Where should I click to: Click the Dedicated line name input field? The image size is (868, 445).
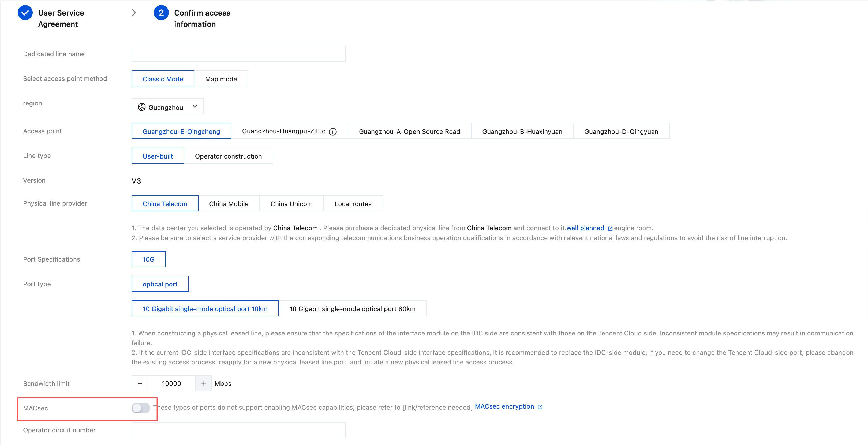[x=238, y=54]
